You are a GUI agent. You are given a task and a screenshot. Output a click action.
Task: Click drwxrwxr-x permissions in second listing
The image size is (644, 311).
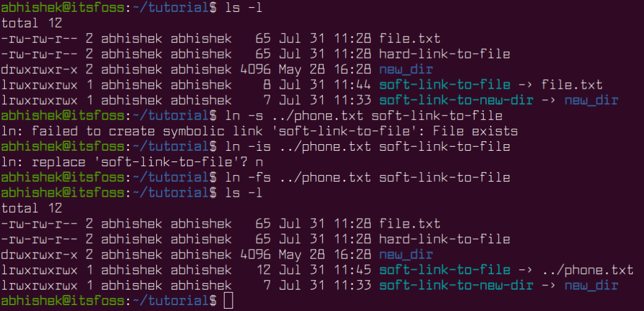coord(39,255)
